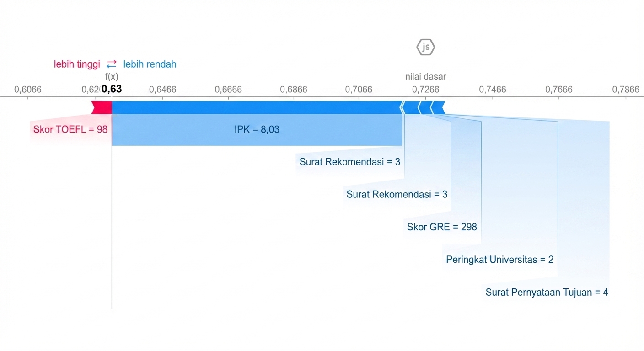Click the 'IPK = 8,03' label
This screenshot has width=644, height=351.
[257, 129]
